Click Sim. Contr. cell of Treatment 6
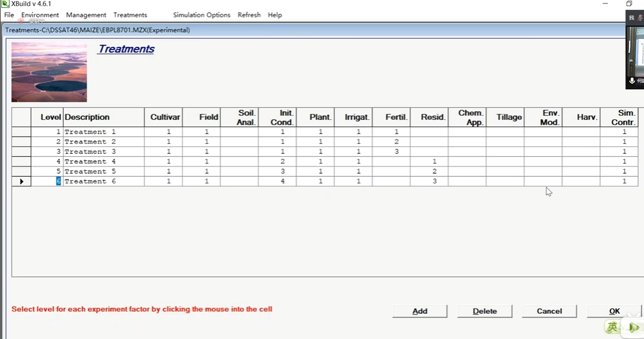This screenshot has width=644, height=339. [619, 181]
